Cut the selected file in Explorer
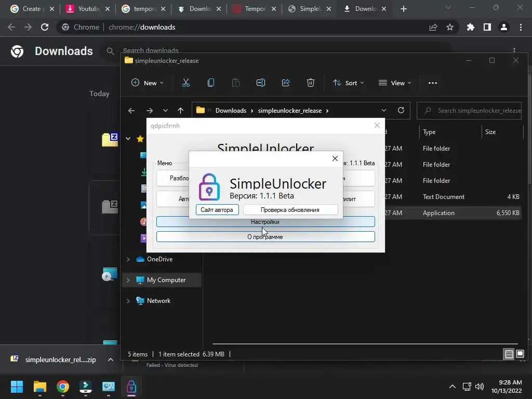This screenshot has width=532, height=399. pyautogui.click(x=186, y=83)
